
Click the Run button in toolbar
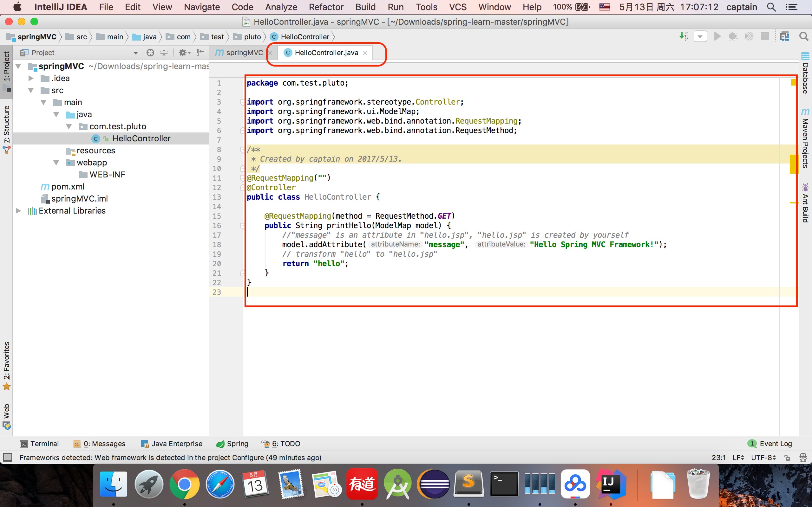pos(717,36)
